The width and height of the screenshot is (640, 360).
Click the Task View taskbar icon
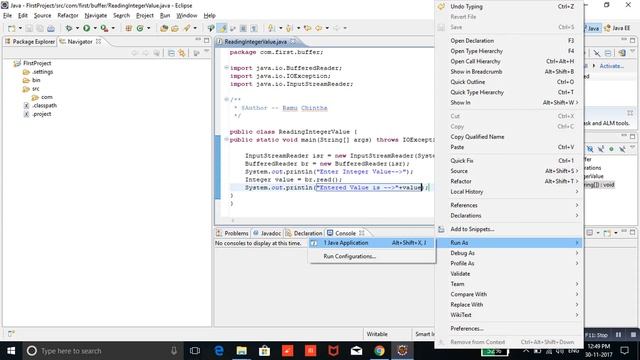(x=195, y=351)
